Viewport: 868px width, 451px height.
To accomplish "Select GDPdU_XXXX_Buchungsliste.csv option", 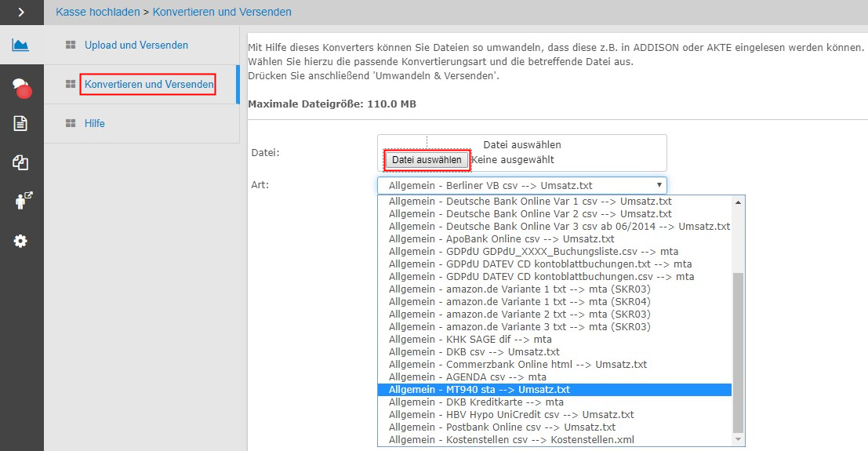I will 554,252.
